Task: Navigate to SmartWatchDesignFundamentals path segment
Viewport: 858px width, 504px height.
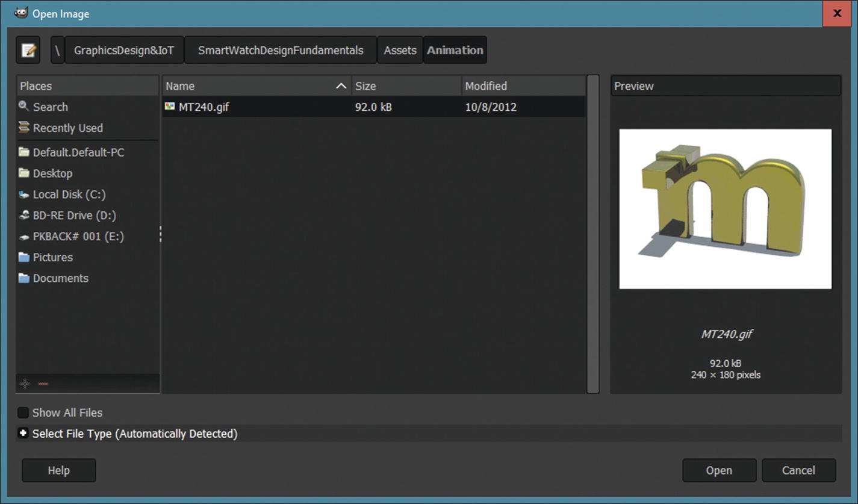Action: pyautogui.click(x=281, y=50)
